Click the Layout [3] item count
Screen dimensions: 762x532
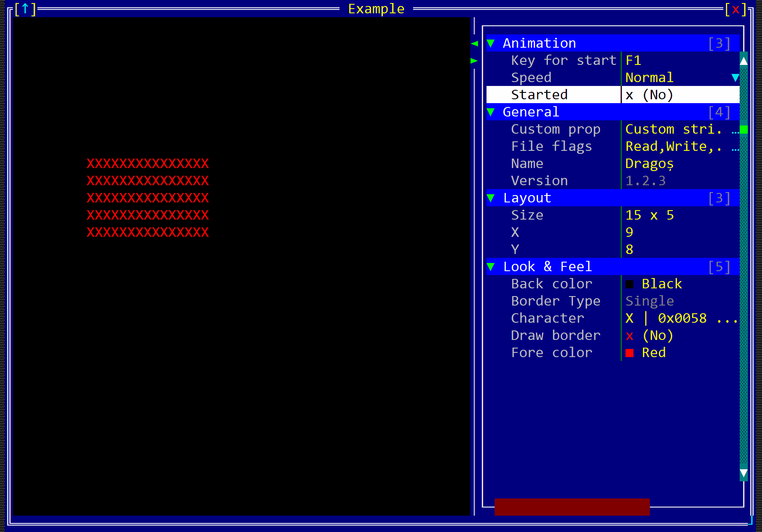(719, 198)
